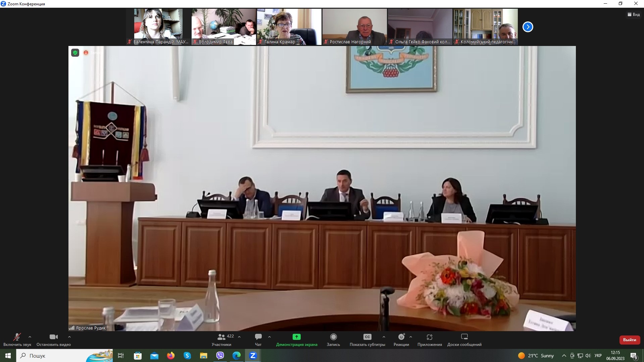Open Доски сообщений whiteboards

click(x=464, y=337)
